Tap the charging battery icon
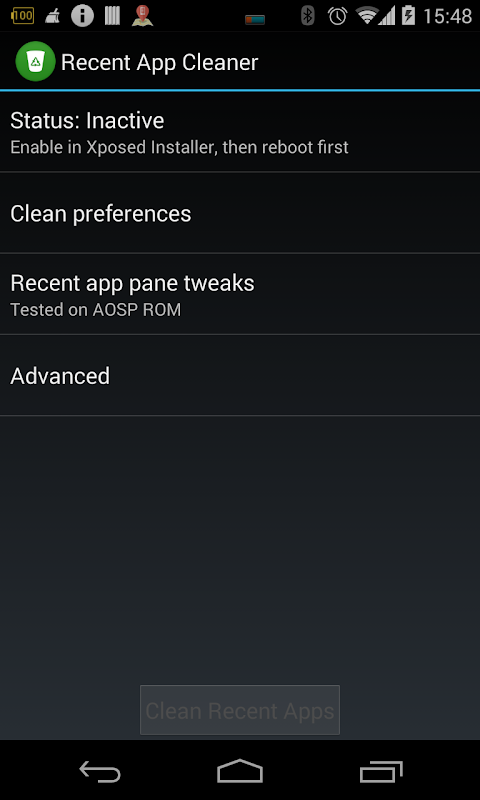480x800 pixels. 409,16
